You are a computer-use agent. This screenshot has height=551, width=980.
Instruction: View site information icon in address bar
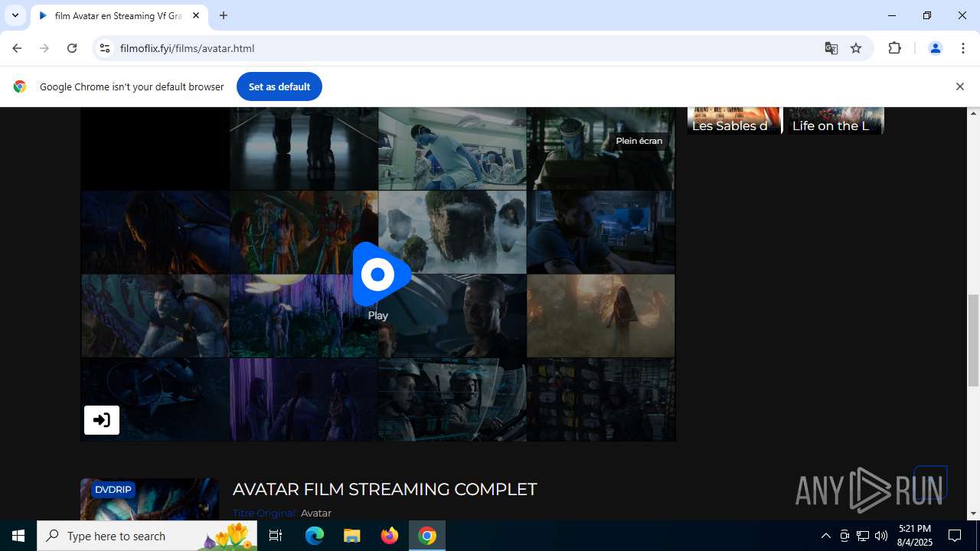click(105, 48)
